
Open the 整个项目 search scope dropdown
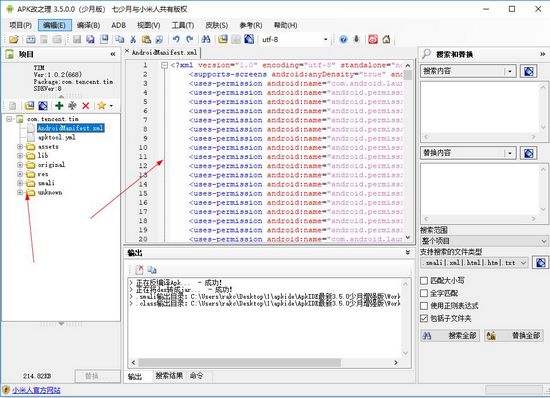click(484, 241)
